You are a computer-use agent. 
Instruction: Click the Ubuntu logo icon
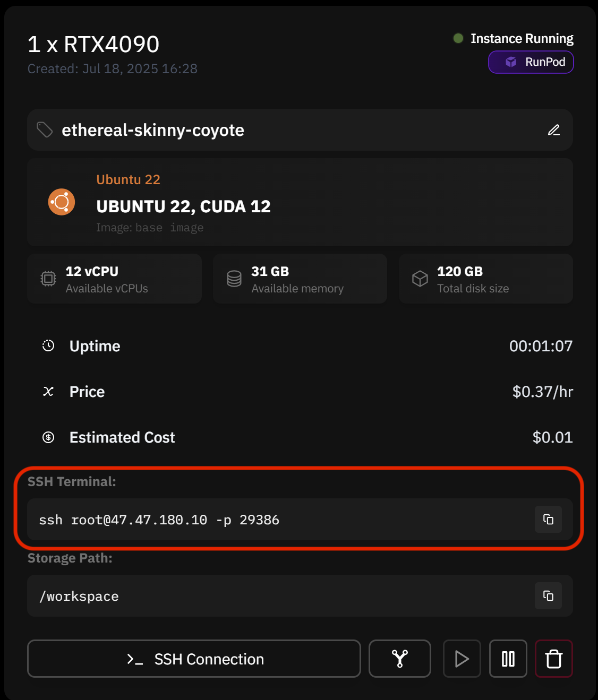click(62, 202)
